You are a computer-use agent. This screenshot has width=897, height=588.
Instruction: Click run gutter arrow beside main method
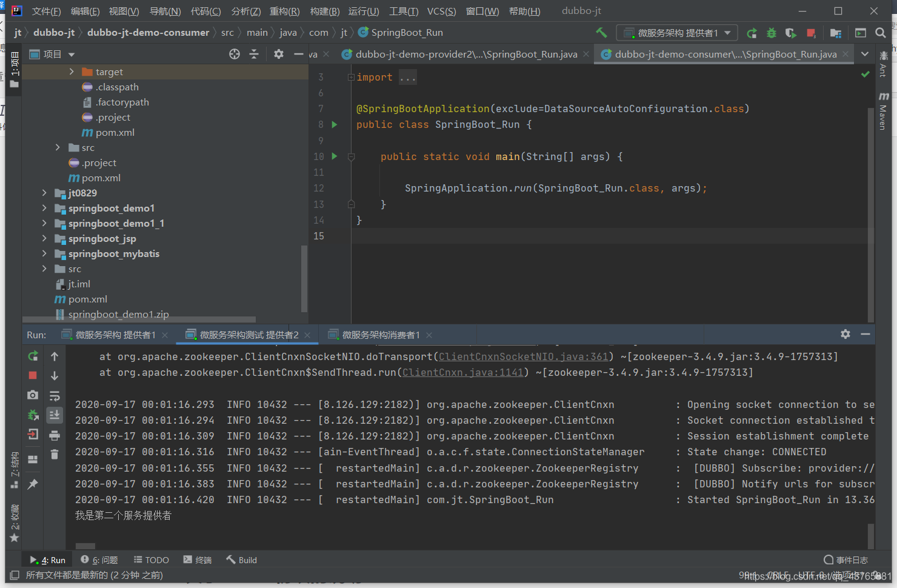coord(334,156)
